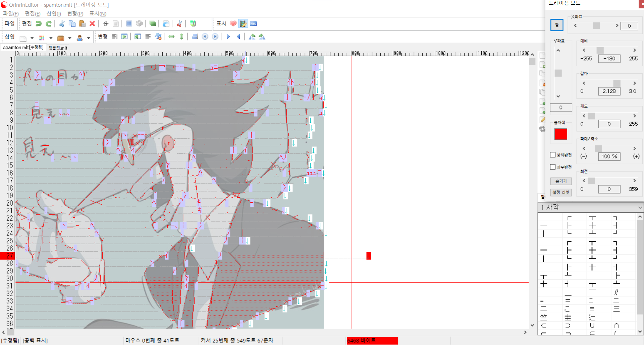The image size is (644, 345).
Task: Click the 설정 리셋 reset button
Action: [561, 192]
